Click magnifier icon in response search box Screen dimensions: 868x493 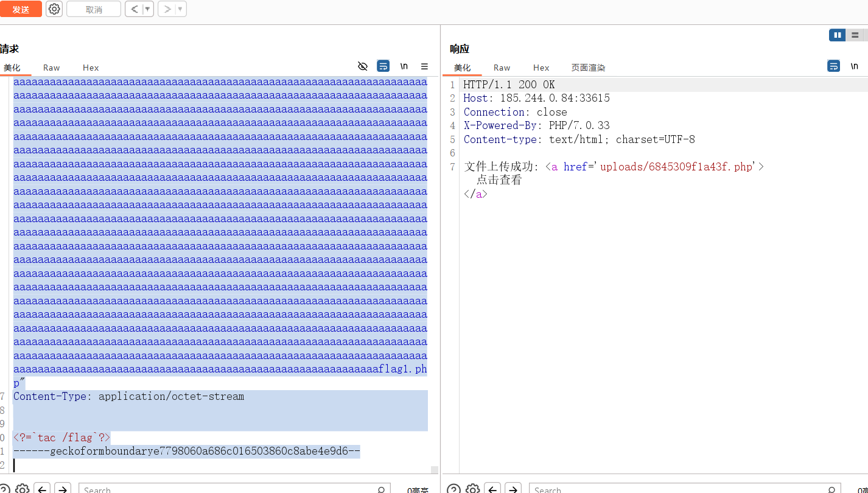[x=832, y=489]
